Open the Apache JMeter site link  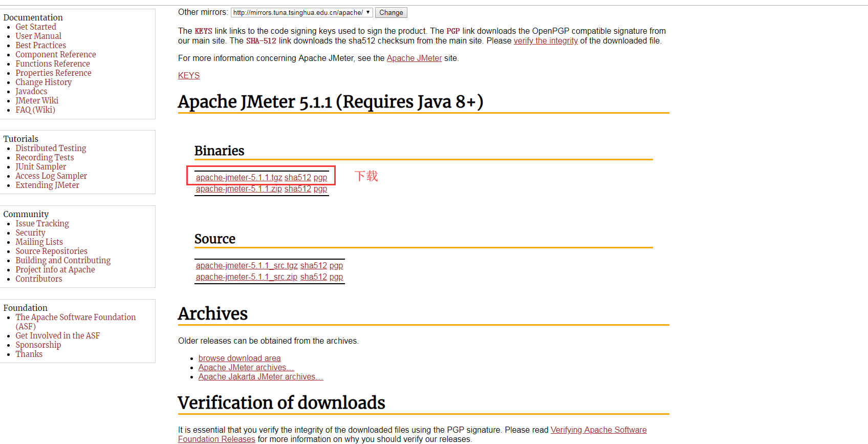pyautogui.click(x=414, y=58)
